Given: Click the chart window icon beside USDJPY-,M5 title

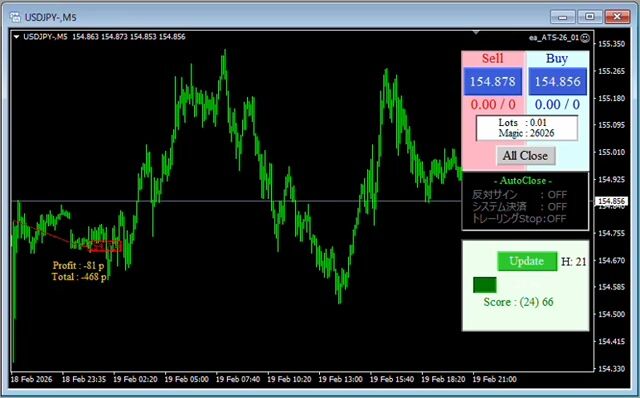Looking at the screenshot, I should pyautogui.click(x=16, y=17).
